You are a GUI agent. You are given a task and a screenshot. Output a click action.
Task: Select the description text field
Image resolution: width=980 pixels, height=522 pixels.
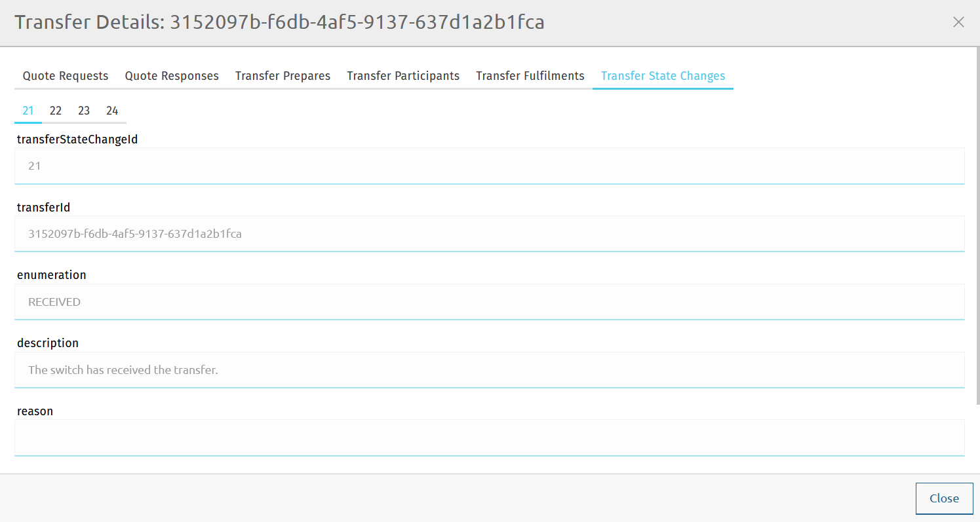[489, 370]
